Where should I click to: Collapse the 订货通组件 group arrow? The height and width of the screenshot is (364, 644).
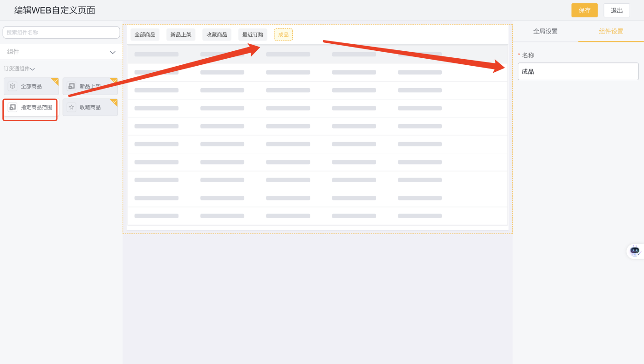[x=33, y=69]
